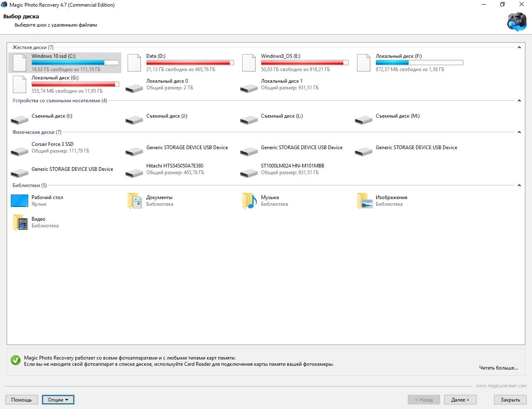532x409 pixels.
Task: Open the Изображения library icon
Action: coord(365,201)
